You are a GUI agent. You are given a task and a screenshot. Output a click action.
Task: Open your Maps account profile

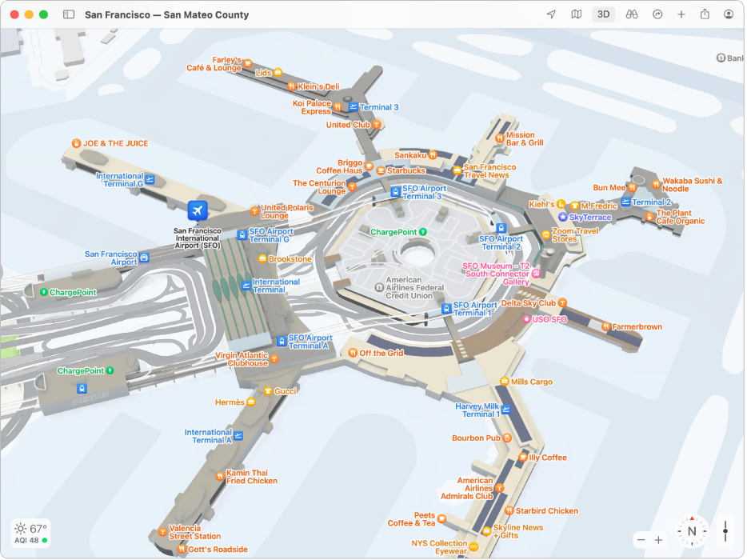729,14
